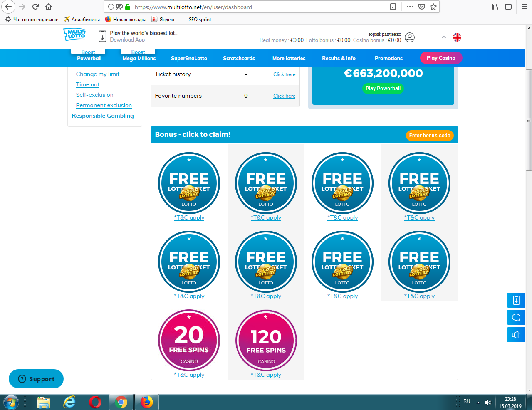Click the Play Casino button
Screen dimensions: 532x410
(x=441, y=58)
